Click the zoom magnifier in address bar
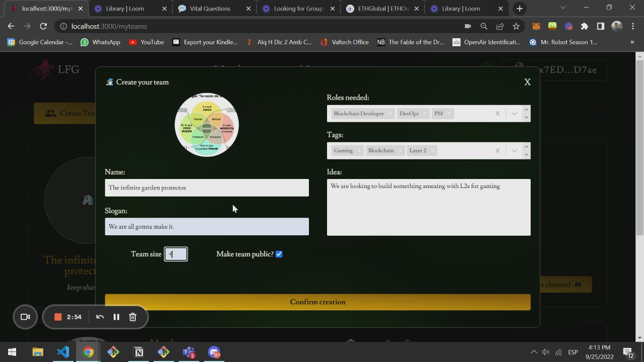The height and width of the screenshot is (362, 644). (484, 26)
